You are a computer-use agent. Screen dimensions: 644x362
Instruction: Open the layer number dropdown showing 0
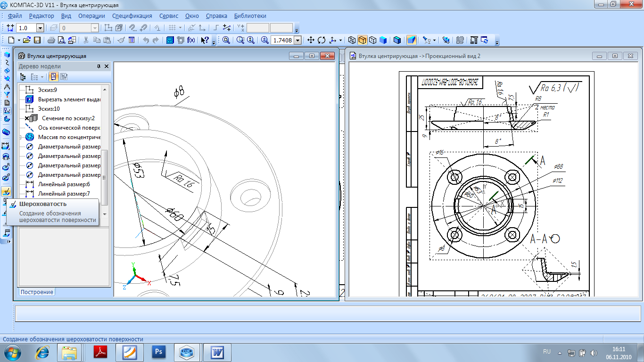95,28
